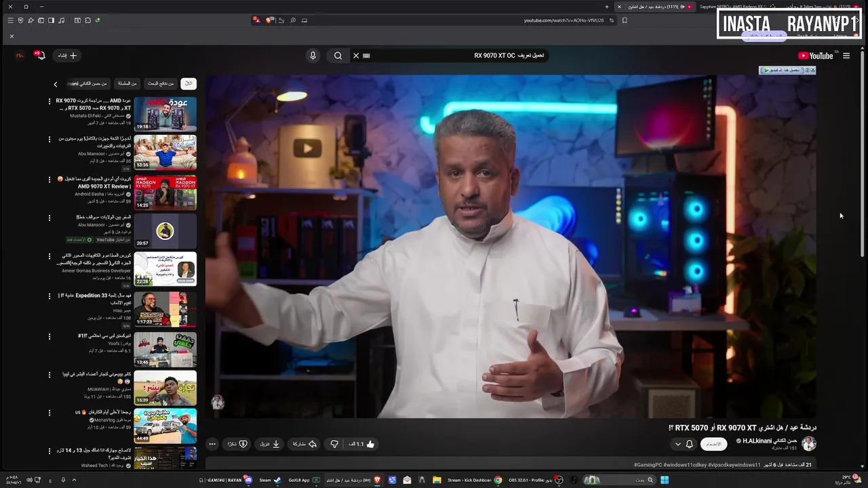Select the 'From Hassan Al-Kinani' chip

[x=90, y=83]
